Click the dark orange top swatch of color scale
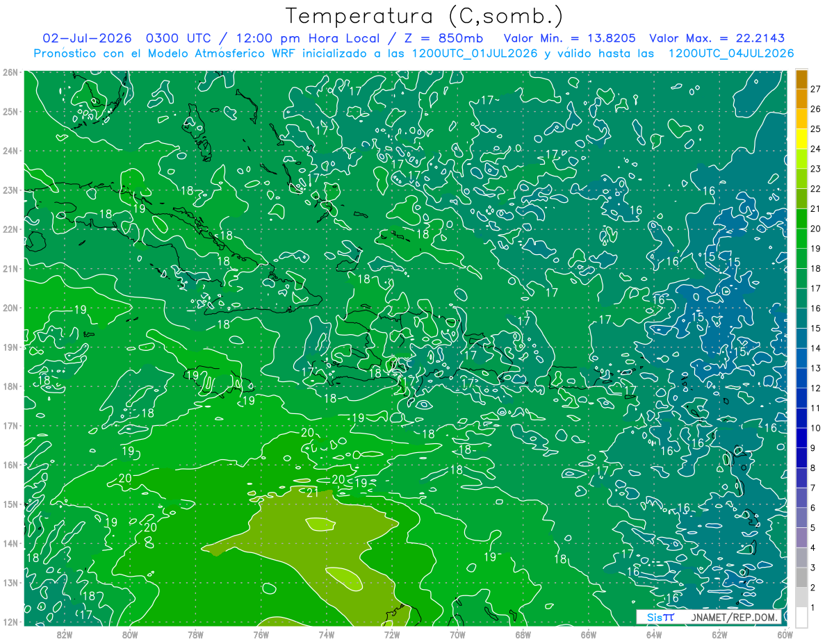The image size is (834, 644). (801, 79)
